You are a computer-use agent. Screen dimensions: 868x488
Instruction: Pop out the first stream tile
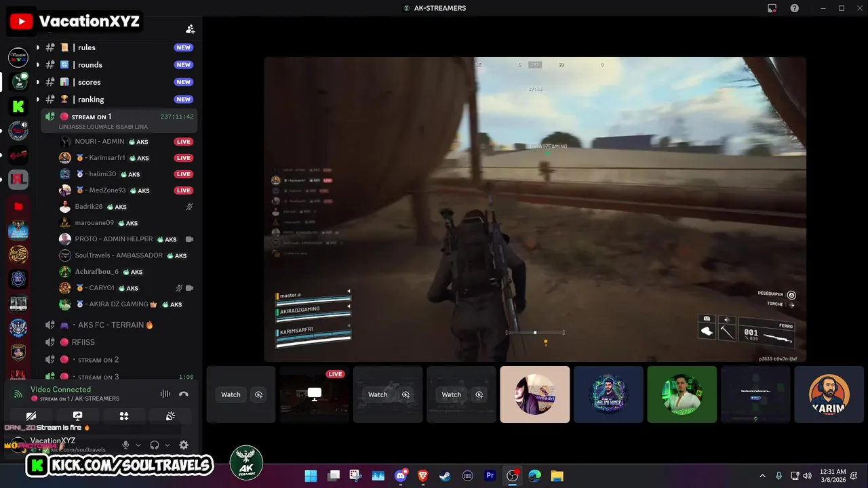point(258,394)
